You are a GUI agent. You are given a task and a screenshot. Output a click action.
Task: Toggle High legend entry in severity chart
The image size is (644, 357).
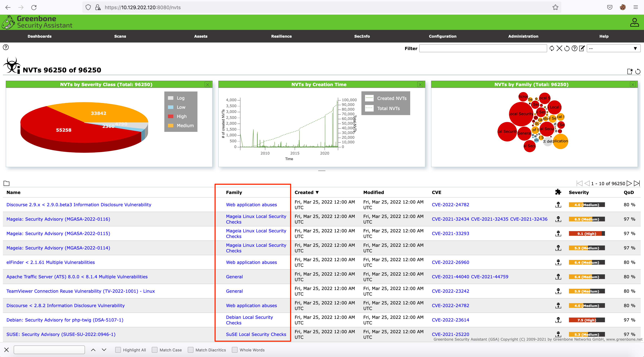[x=177, y=116]
